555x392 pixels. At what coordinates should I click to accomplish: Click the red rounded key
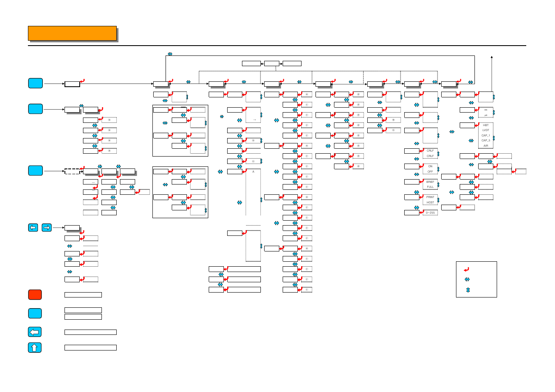(35, 295)
